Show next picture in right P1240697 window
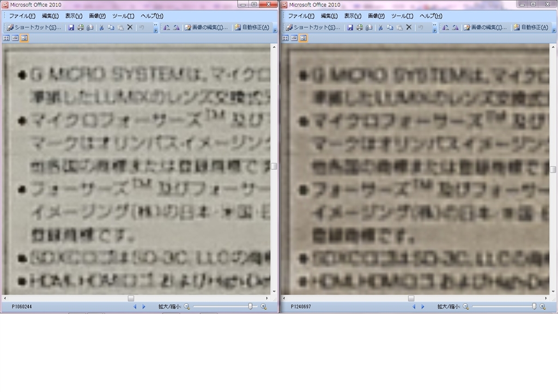The height and width of the screenshot is (392, 558). coord(423,307)
